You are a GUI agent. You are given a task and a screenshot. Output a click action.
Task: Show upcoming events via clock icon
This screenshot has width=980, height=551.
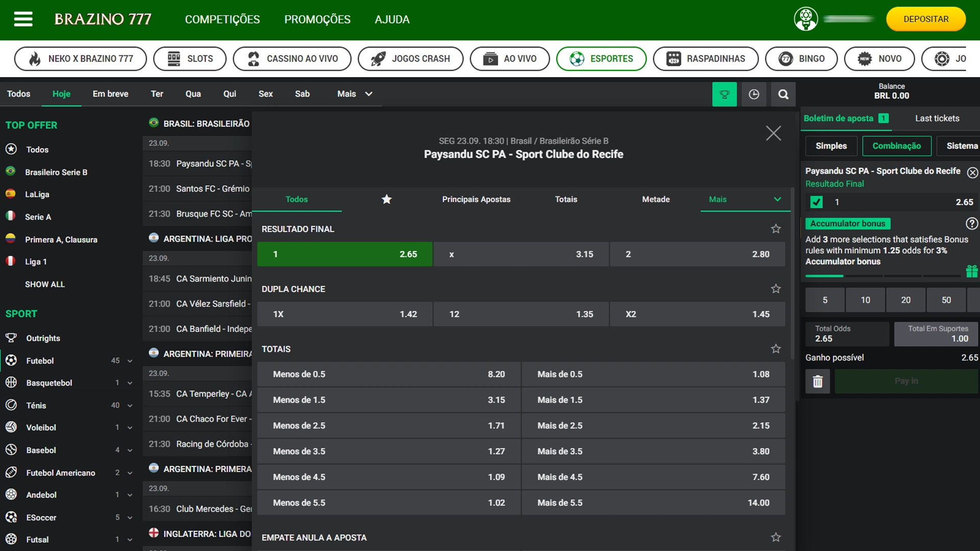pyautogui.click(x=754, y=94)
